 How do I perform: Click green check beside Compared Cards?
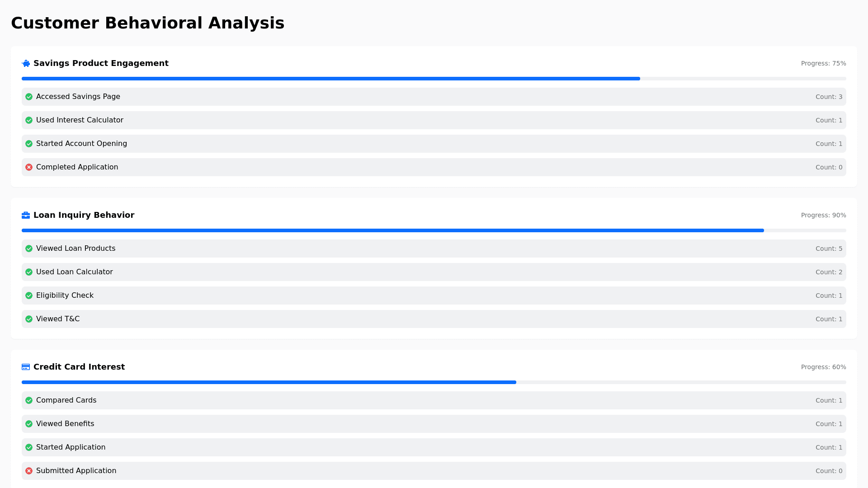pyautogui.click(x=29, y=401)
